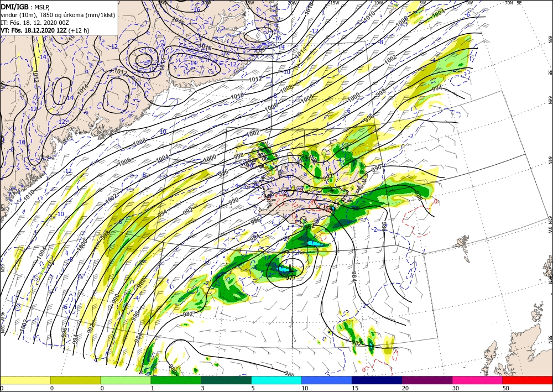Viewport: 553px width, 392px height.
Task: Click the red 50+ mm legend swatch
Action: [528, 380]
